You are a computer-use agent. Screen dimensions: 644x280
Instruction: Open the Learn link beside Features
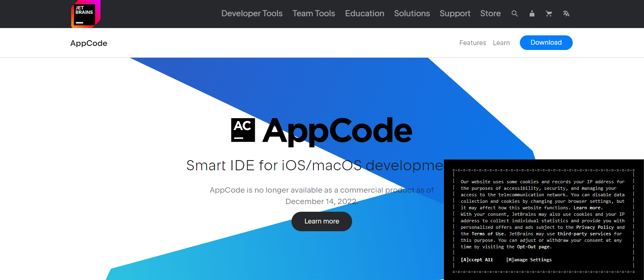point(501,43)
